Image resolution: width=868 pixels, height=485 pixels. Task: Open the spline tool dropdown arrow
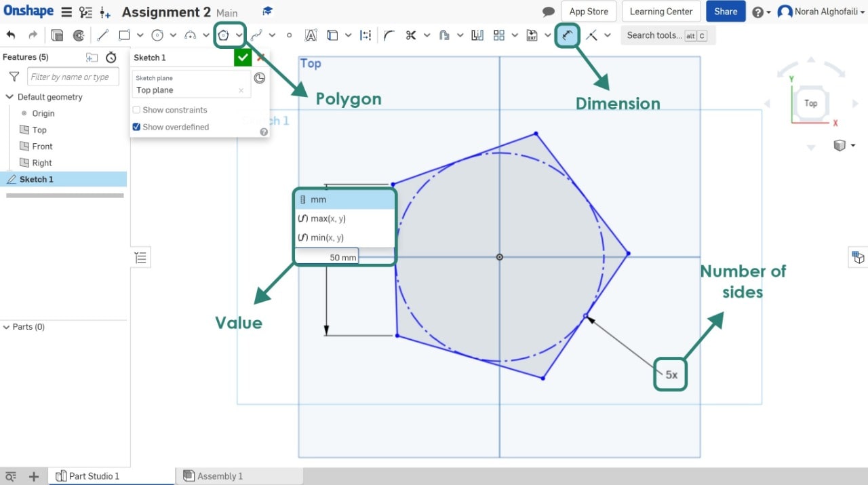point(272,35)
